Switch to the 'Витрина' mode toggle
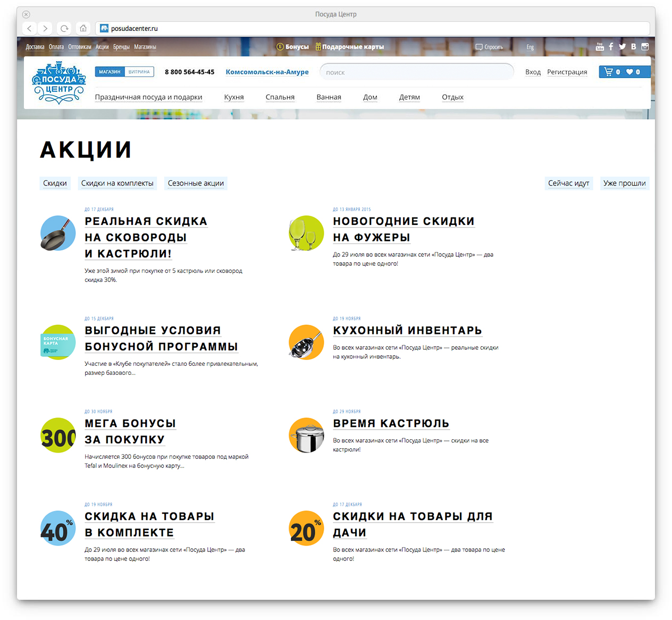 pyautogui.click(x=139, y=72)
